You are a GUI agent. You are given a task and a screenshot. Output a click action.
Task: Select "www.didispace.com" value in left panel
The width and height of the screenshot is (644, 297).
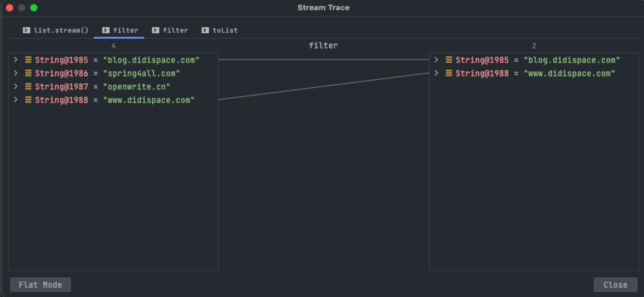coord(148,100)
